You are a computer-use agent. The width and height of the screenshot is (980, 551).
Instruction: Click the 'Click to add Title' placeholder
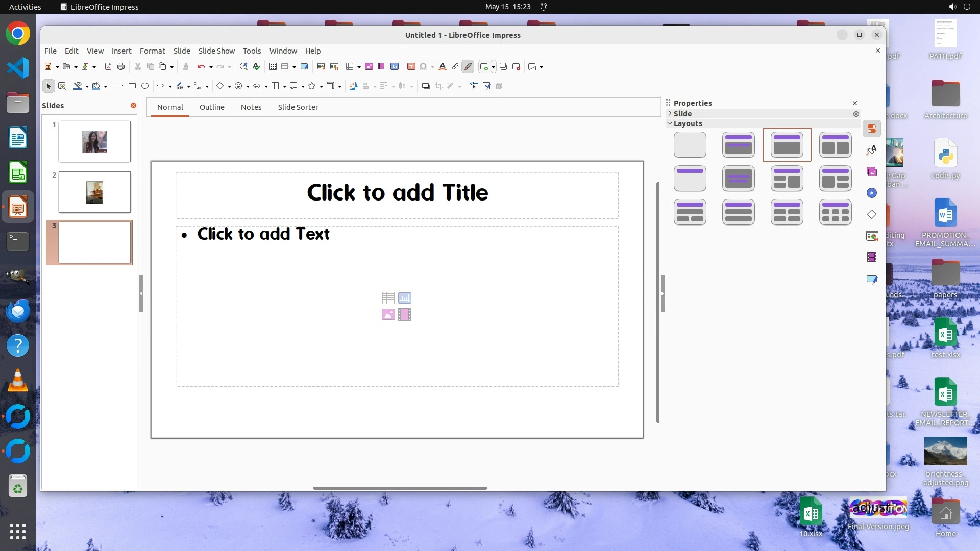(x=397, y=193)
